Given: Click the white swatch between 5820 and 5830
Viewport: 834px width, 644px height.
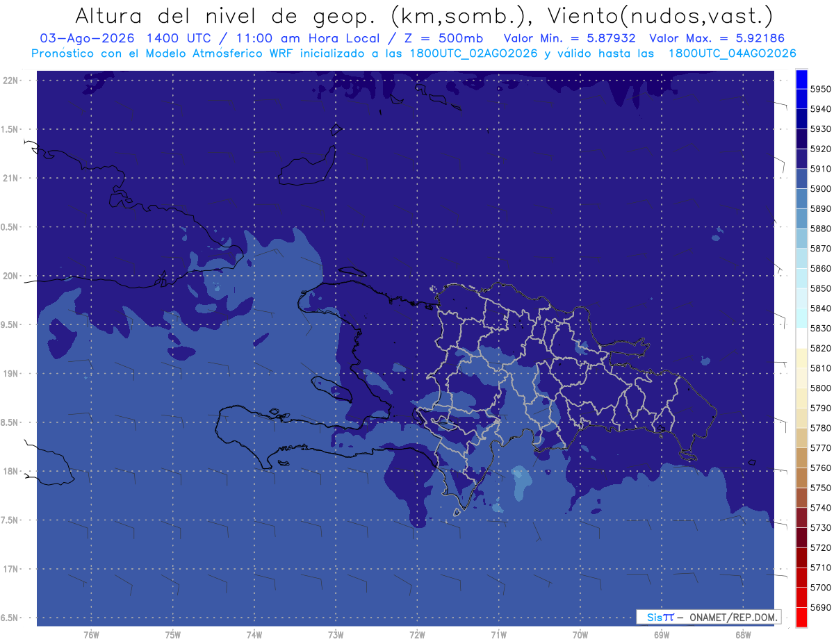Looking at the screenshot, I should tap(801, 338).
